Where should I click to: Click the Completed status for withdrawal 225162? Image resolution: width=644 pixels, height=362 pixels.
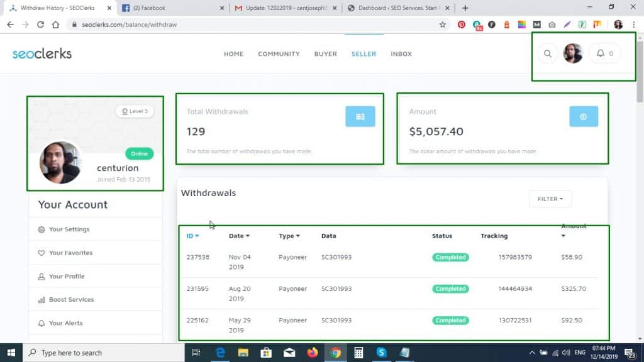[x=450, y=321]
